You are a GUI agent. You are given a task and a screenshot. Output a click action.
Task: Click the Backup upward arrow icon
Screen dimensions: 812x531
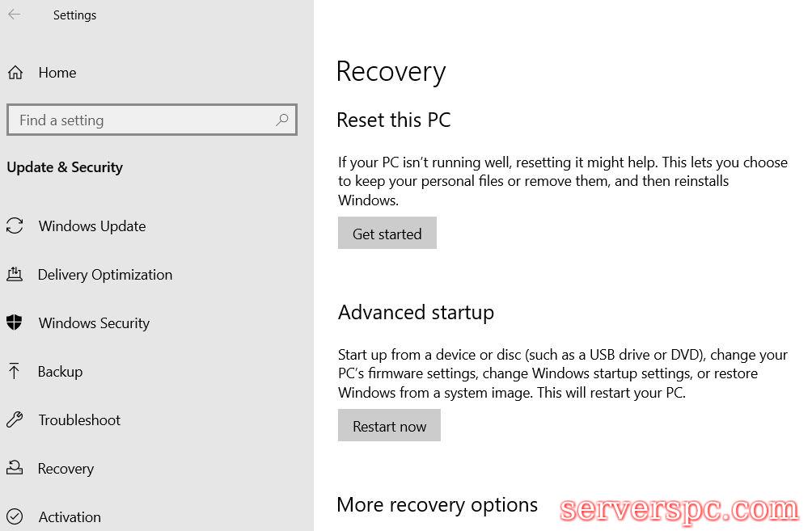pyautogui.click(x=15, y=372)
